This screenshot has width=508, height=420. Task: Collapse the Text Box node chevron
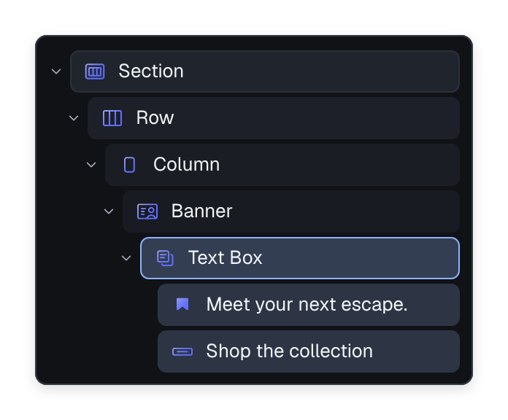(126, 258)
